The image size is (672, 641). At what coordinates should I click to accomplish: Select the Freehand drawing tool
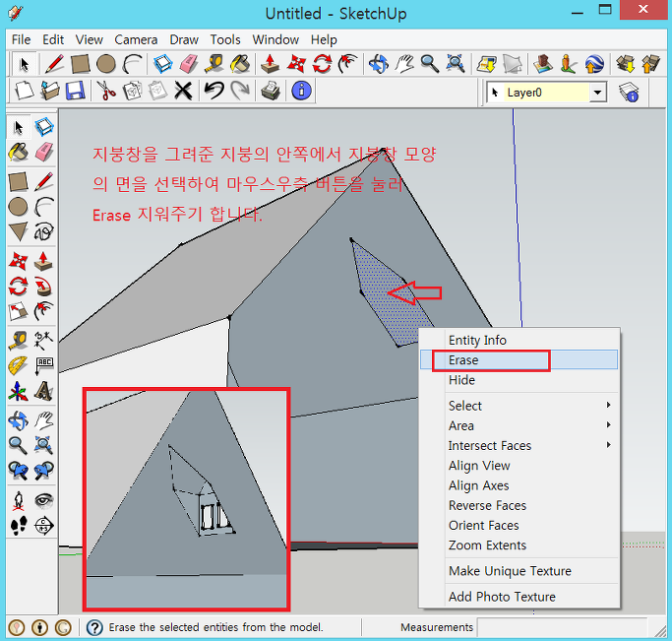pyautogui.click(x=43, y=231)
